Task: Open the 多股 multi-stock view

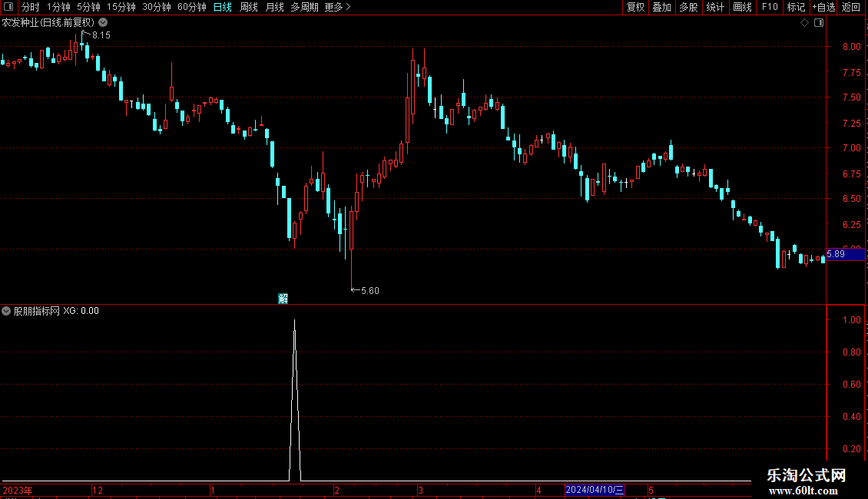Action: pyautogui.click(x=688, y=7)
